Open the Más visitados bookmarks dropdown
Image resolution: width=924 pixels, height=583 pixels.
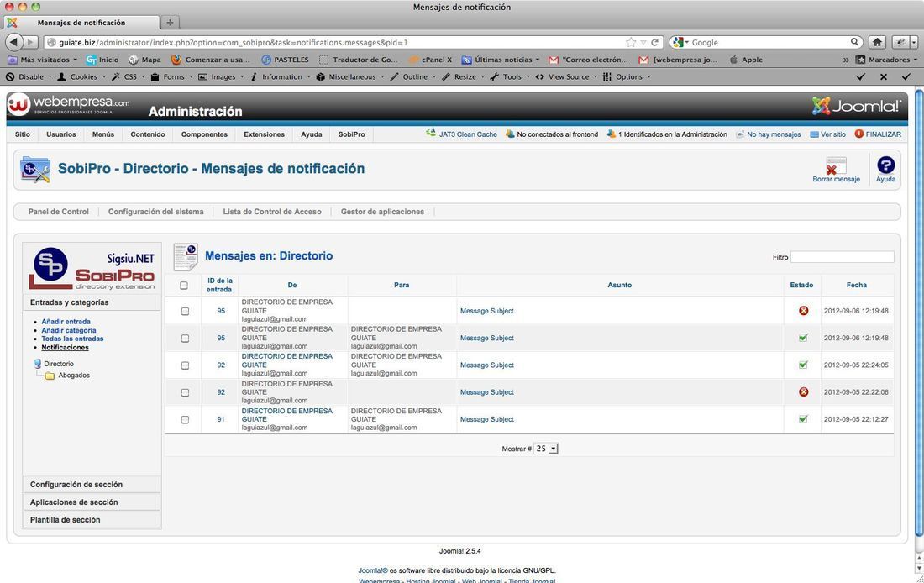(43, 60)
